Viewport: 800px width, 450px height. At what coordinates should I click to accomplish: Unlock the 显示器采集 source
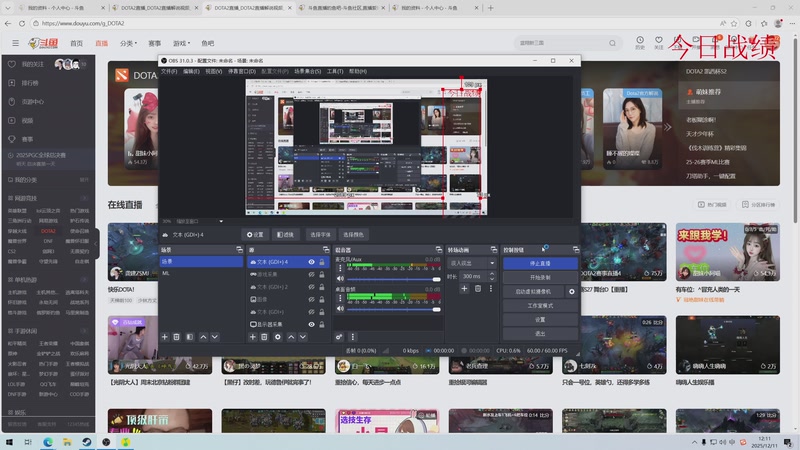click(x=322, y=324)
